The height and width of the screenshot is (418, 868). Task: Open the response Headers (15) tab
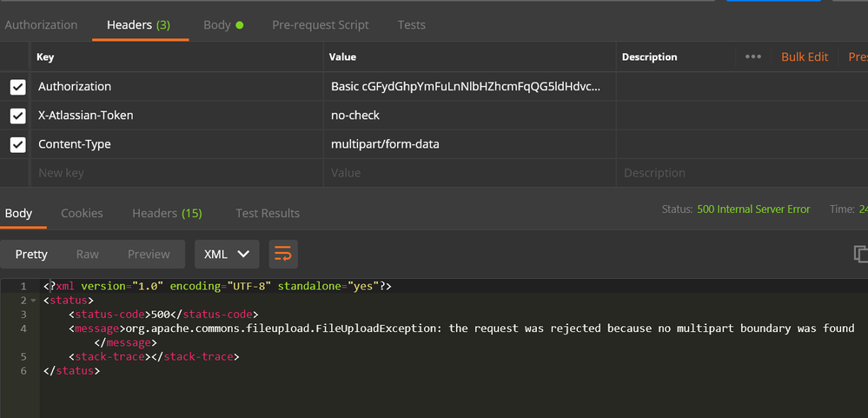[x=167, y=213]
